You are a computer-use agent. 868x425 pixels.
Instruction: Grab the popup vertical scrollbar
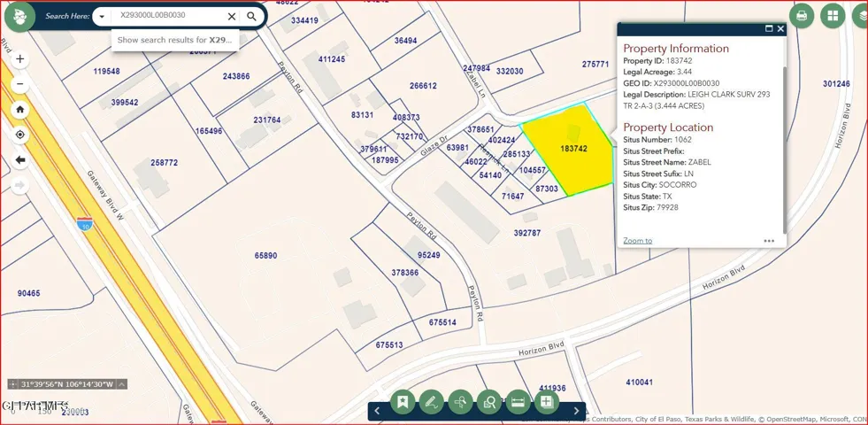(x=785, y=150)
